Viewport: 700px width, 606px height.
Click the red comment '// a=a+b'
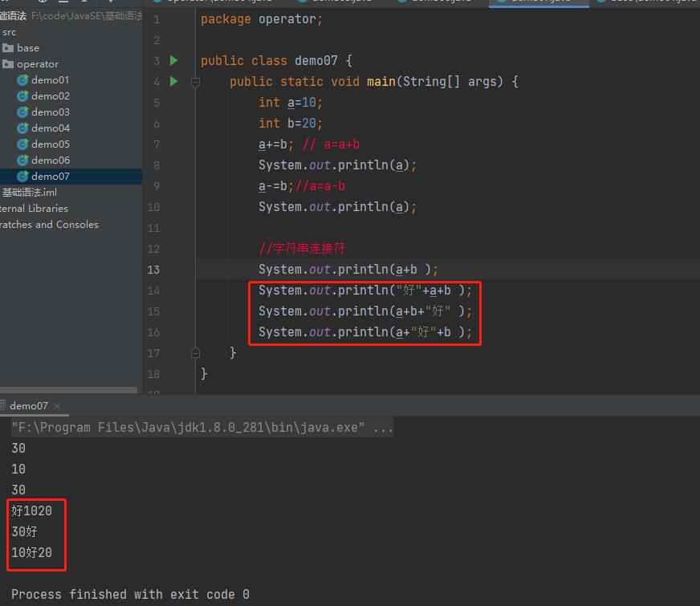coord(331,144)
